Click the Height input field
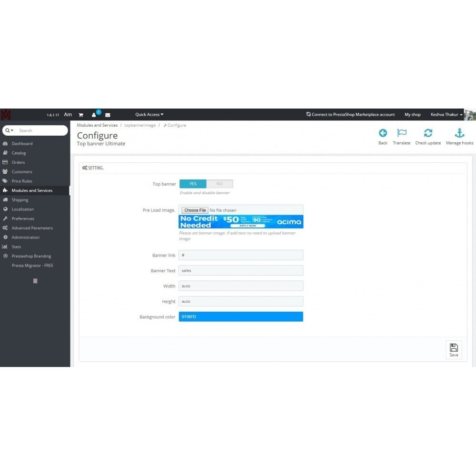476x476 pixels. click(x=241, y=301)
